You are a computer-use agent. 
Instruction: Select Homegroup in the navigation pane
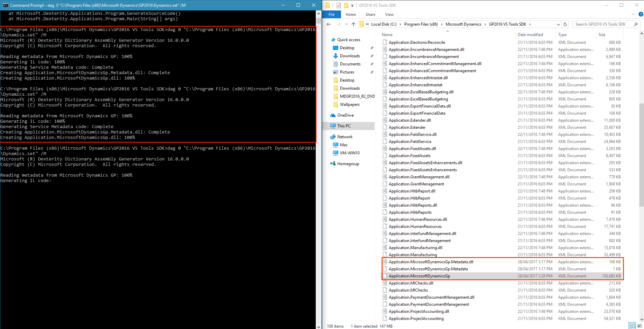348,164
